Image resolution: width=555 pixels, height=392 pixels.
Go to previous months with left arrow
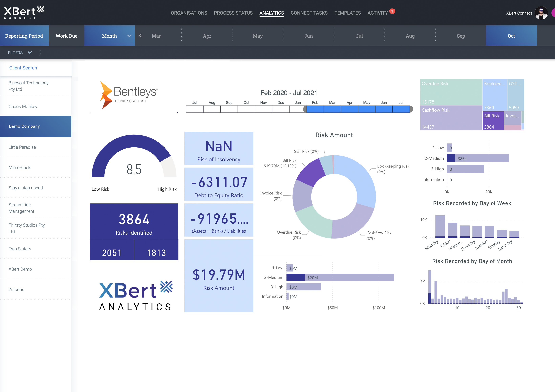[140, 36]
